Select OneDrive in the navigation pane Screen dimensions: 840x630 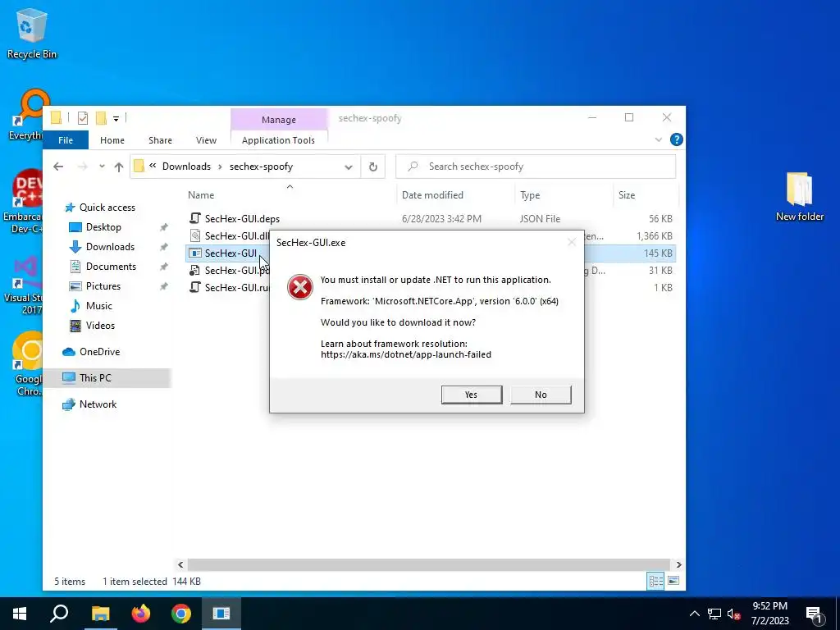[99, 352]
